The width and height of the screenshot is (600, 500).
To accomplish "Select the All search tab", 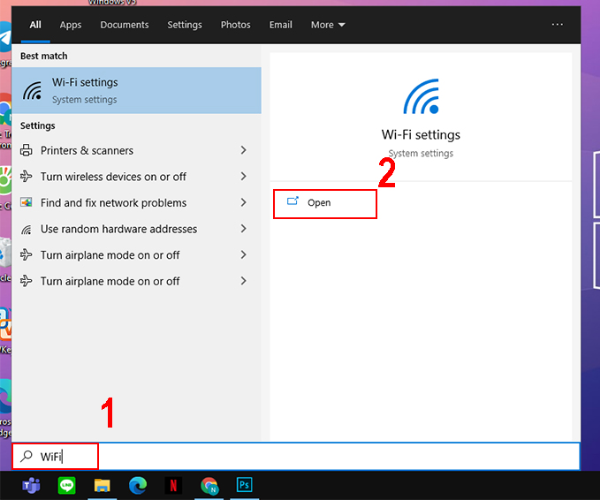I will [35, 25].
